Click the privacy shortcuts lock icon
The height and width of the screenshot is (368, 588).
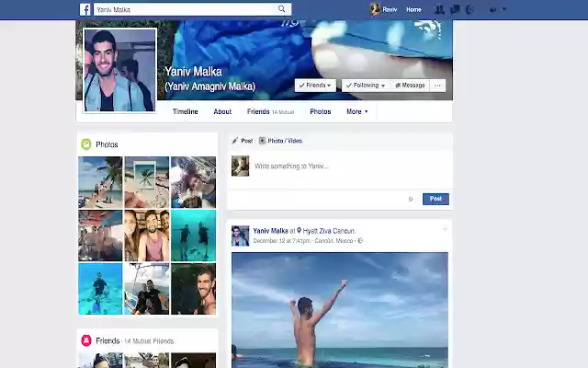(x=492, y=9)
